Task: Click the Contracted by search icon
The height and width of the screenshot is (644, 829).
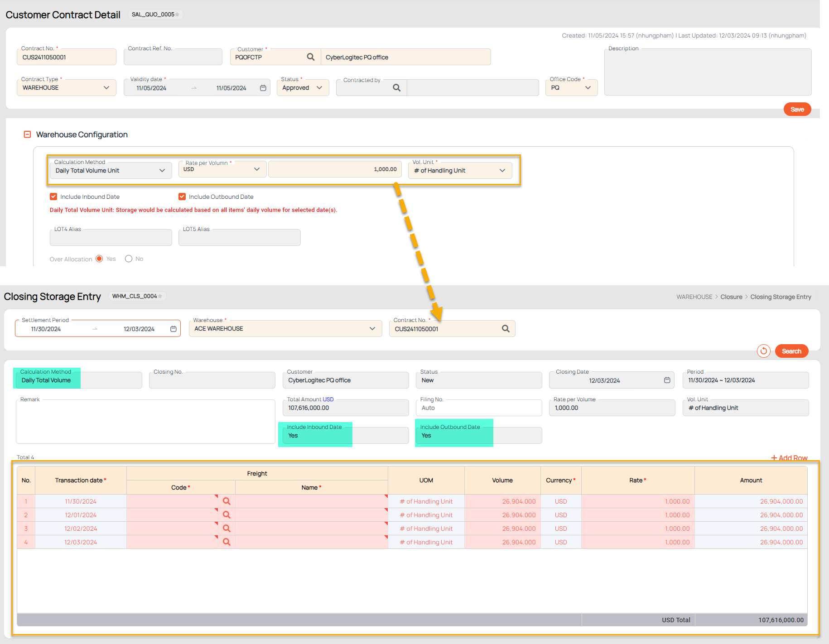Action: point(396,88)
